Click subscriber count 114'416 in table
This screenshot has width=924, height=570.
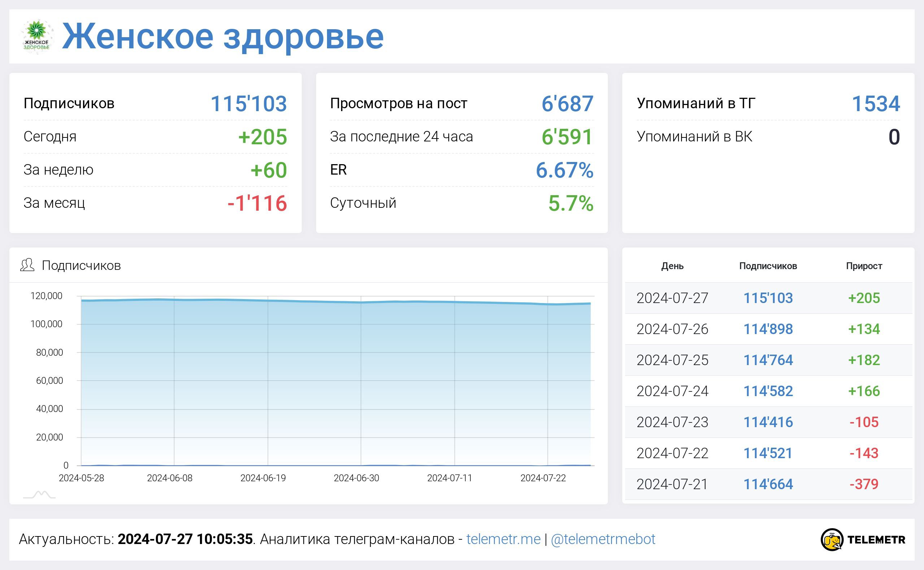point(768,422)
